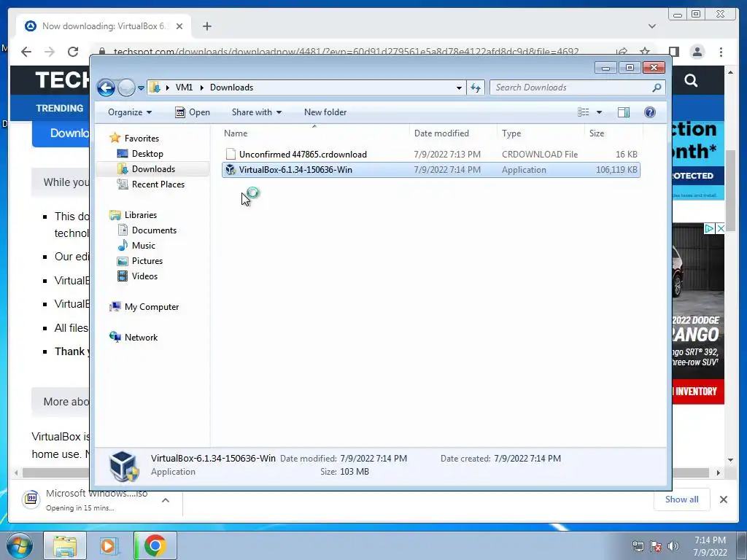
Task: Click Open in the Explorer toolbar
Action: point(193,112)
